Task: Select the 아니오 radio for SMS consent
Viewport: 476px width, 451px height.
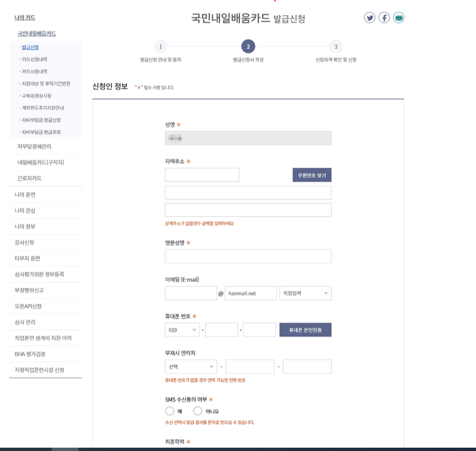Action: point(198,412)
